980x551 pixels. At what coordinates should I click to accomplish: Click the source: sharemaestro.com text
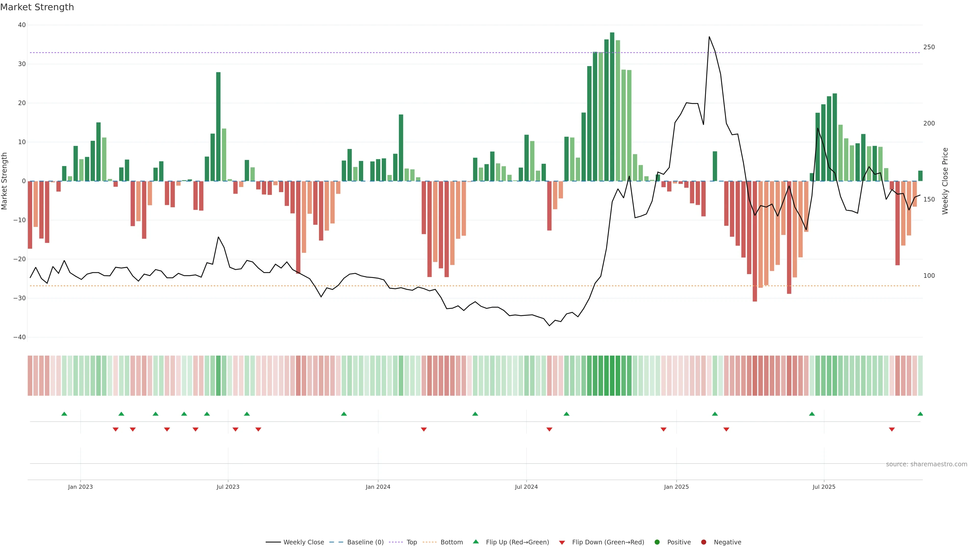pos(926,464)
